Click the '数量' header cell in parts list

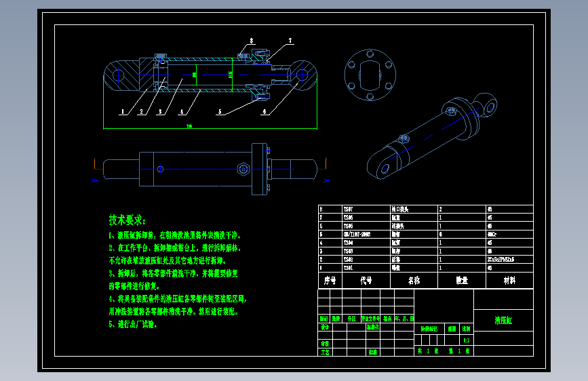click(462, 281)
